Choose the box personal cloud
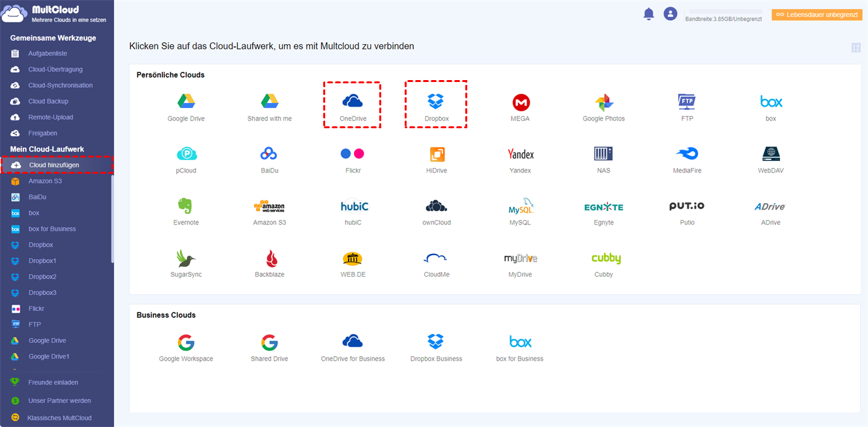This screenshot has height=427, width=868. (x=771, y=107)
